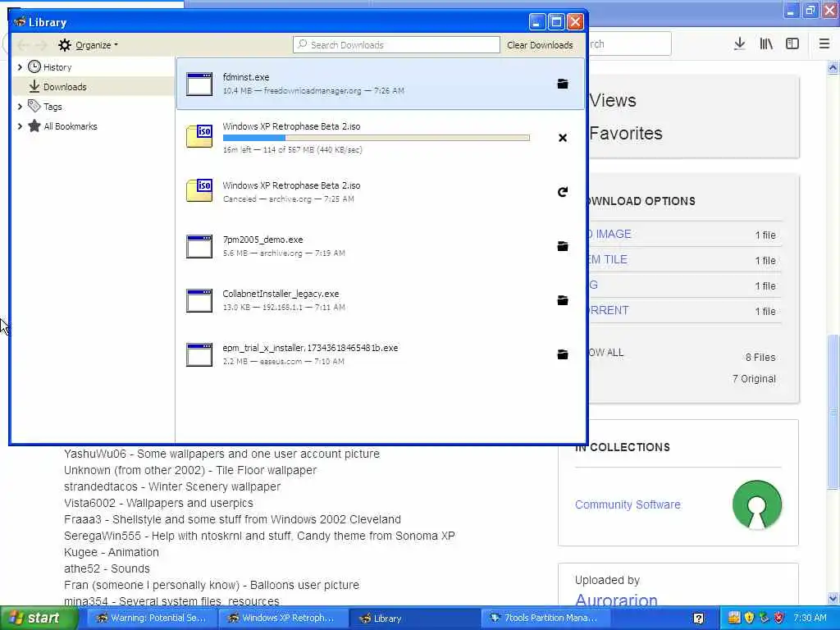The width and height of the screenshot is (840, 630).
Task: Open the Windows Start menu
Action: (39, 619)
